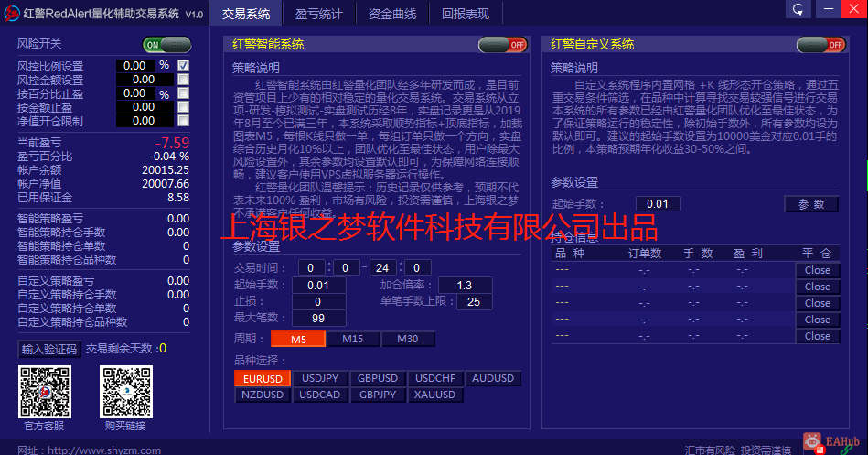Image resolution: width=868 pixels, height=455 pixels.
Task: Click the 交易时间 end hour field showing 24
Action: click(383, 267)
